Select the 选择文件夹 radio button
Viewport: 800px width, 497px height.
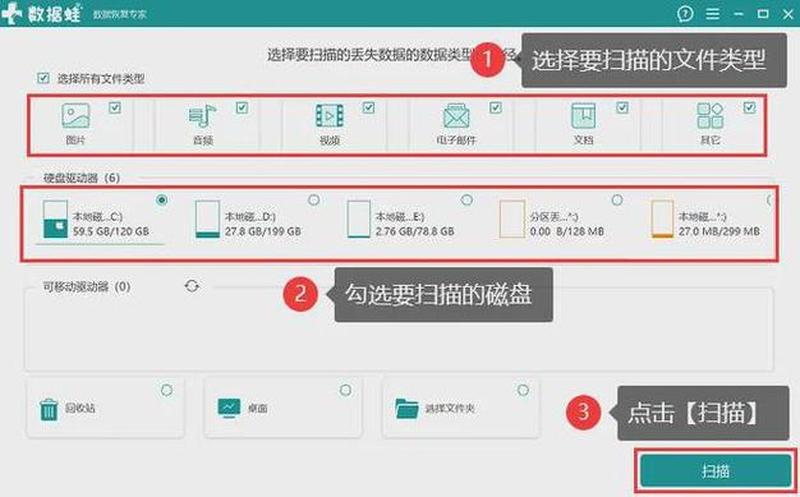pyautogui.click(x=523, y=390)
